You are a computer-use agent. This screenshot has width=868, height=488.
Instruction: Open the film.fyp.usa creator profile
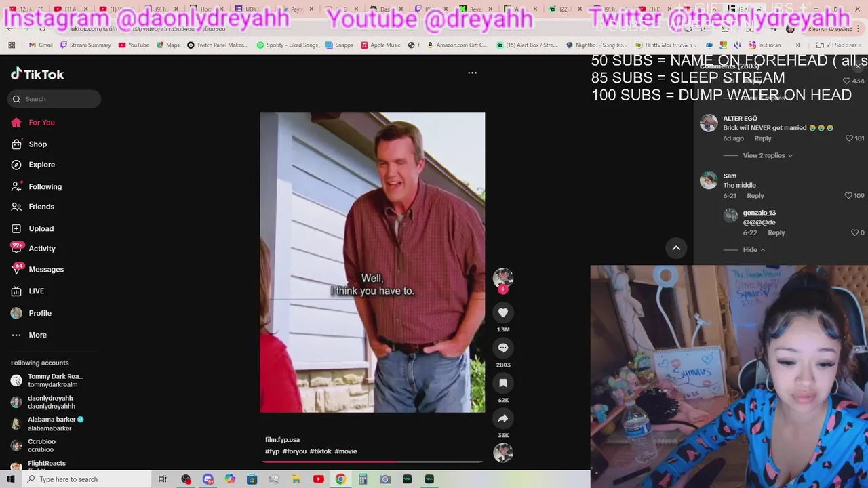coord(282,440)
